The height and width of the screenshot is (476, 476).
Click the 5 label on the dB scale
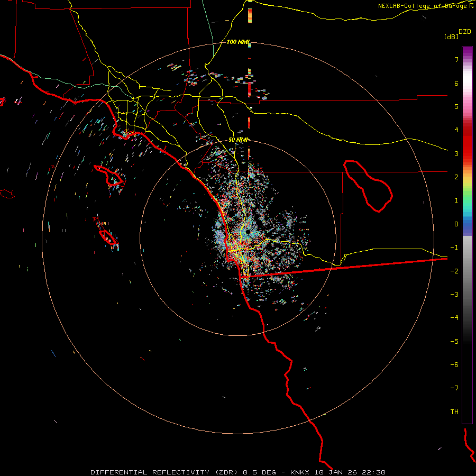(x=456, y=106)
